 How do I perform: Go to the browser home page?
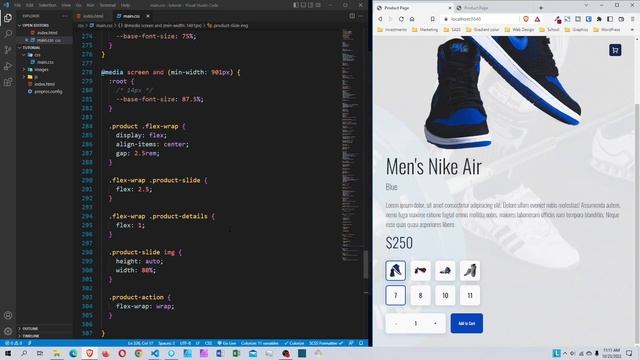[412, 19]
